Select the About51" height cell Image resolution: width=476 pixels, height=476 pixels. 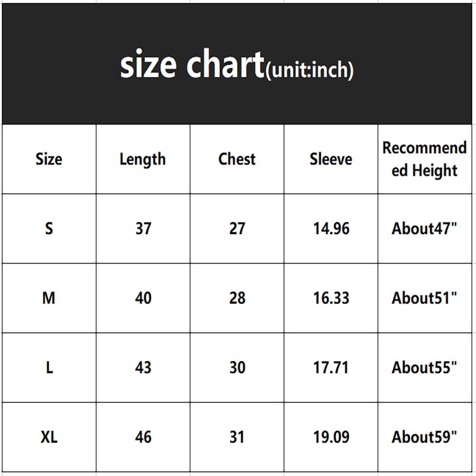[x=425, y=298]
